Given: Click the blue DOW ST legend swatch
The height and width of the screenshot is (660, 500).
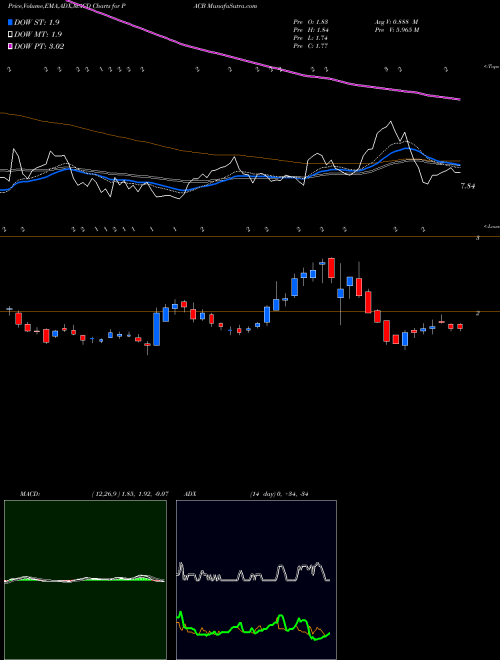Looking at the screenshot, I should click(x=11, y=22).
